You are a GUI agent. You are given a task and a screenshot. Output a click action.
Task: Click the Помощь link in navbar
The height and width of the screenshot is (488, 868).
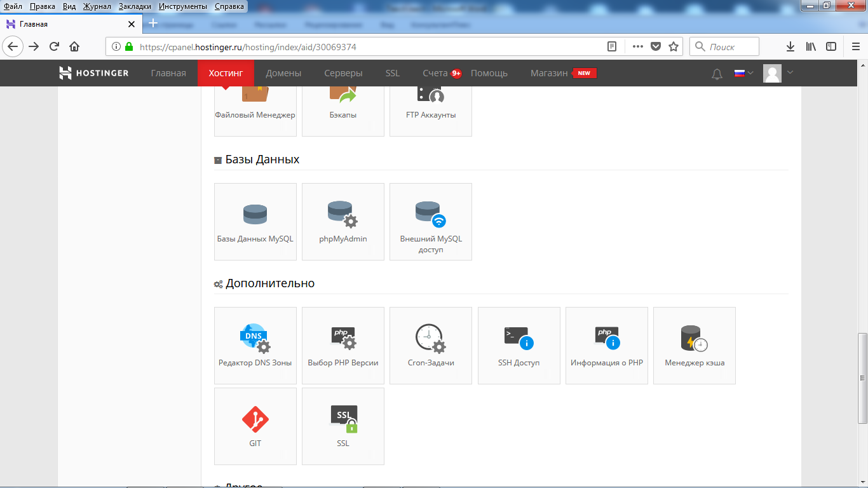[489, 73]
